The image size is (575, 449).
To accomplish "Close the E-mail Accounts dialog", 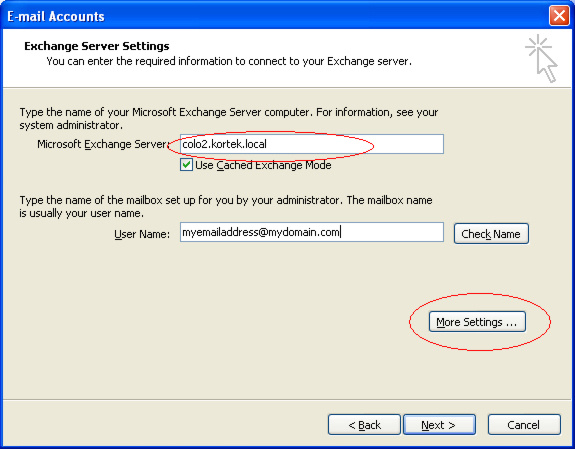I will pos(559,16).
